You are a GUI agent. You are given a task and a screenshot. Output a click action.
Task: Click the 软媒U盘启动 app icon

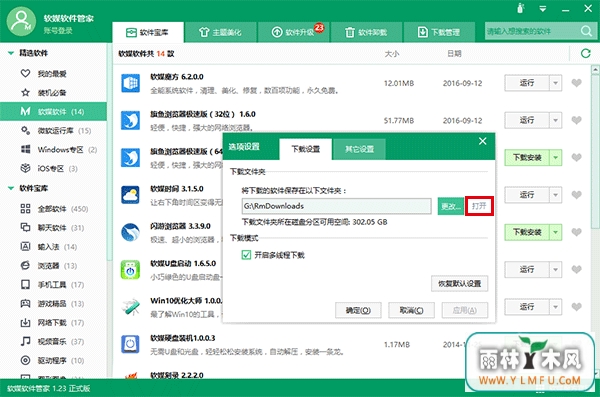click(x=130, y=270)
